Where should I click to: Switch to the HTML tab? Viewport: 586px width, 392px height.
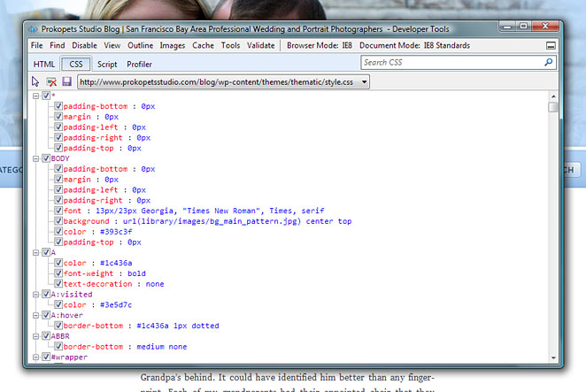(x=44, y=64)
